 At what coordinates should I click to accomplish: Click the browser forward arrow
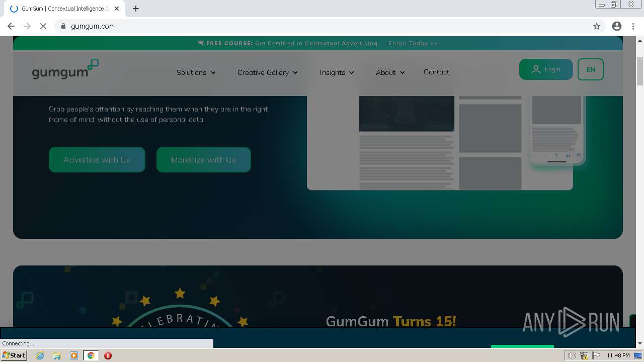[27, 26]
